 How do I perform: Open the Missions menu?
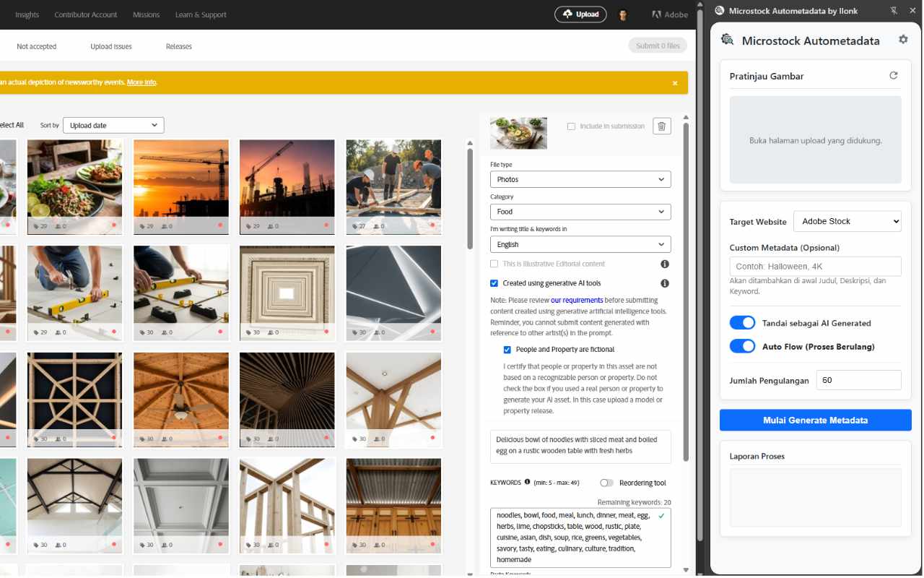[147, 14]
